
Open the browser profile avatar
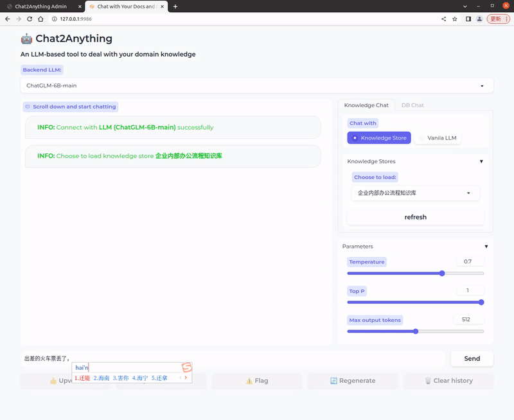pyautogui.click(x=479, y=19)
